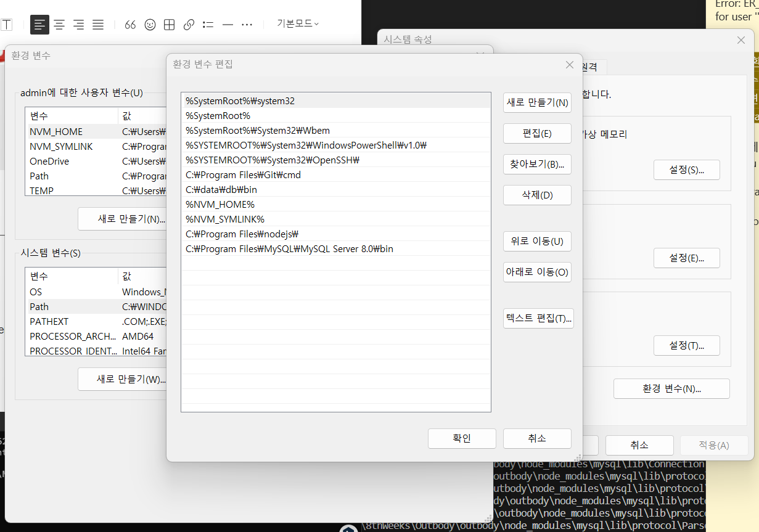Click 설정(S)... in 시스템 속성 window

[686, 170]
